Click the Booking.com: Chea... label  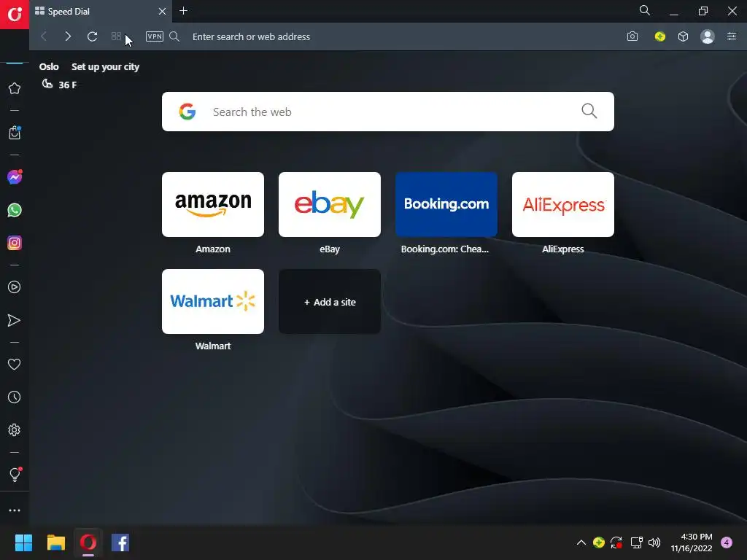click(x=445, y=249)
